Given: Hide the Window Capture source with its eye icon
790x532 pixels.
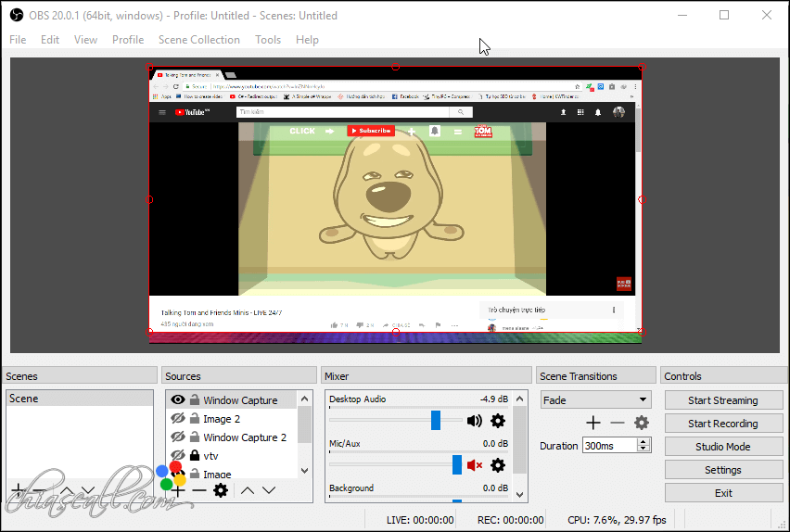Looking at the screenshot, I should point(177,400).
